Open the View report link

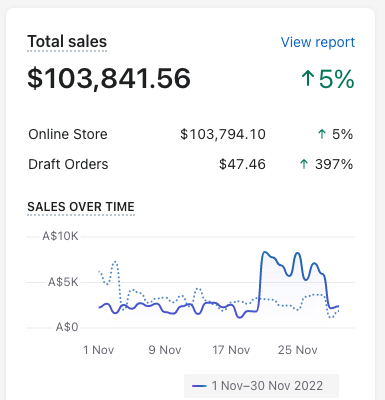[x=318, y=42]
